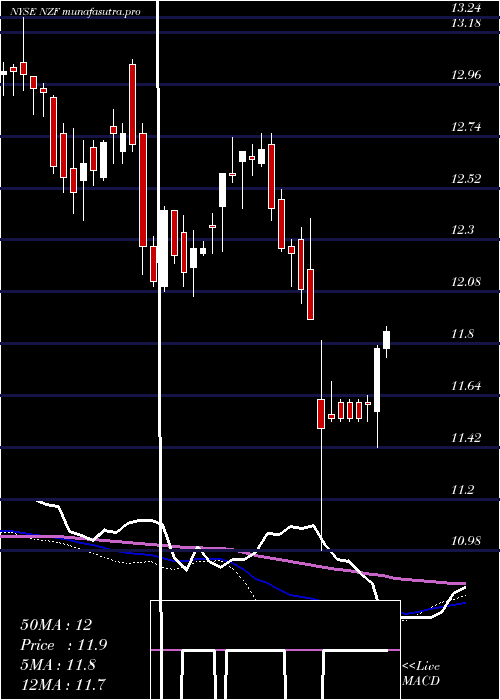Click the 13.18 price axis label
500x700 pixels.
(466, 23)
